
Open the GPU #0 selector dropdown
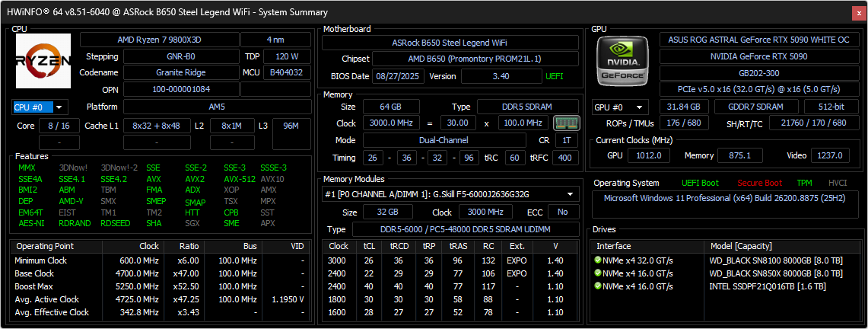(620, 107)
